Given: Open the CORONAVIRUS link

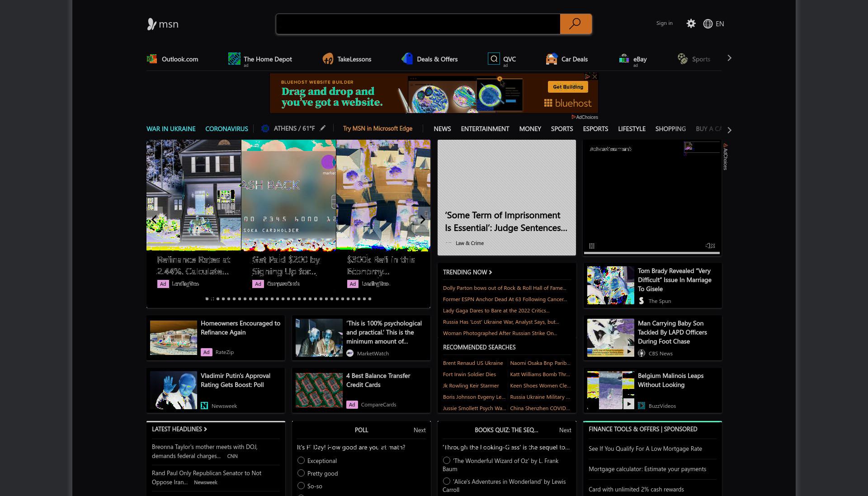Looking at the screenshot, I should [x=226, y=129].
